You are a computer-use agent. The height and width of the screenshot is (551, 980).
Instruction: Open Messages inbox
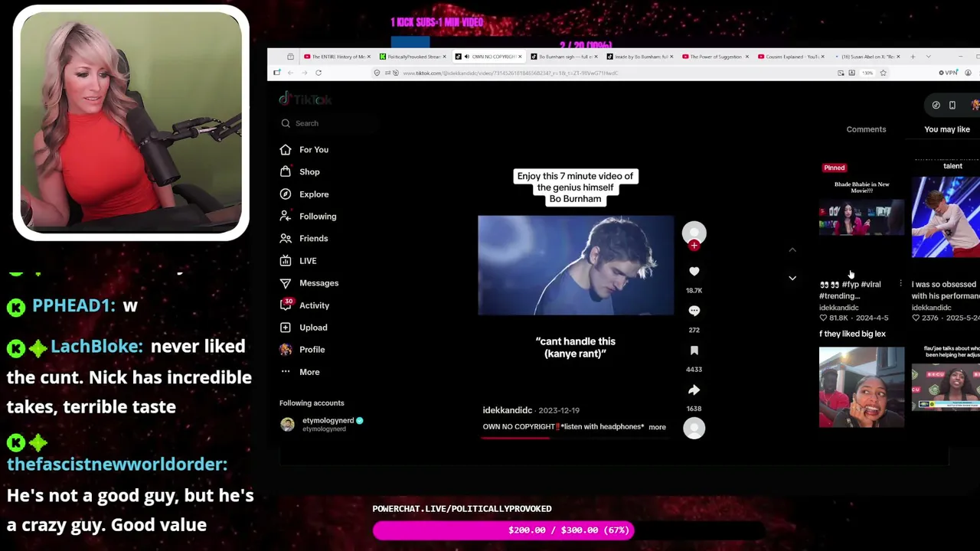pyautogui.click(x=309, y=283)
